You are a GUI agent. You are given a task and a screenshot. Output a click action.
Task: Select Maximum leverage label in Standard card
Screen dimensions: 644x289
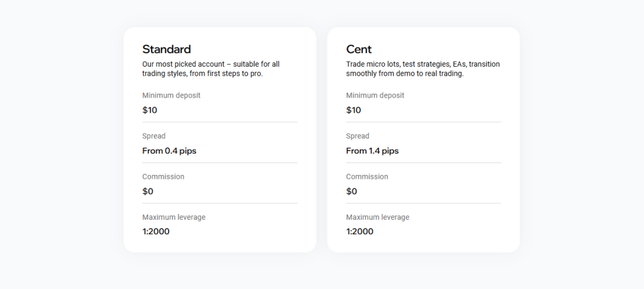click(174, 217)
